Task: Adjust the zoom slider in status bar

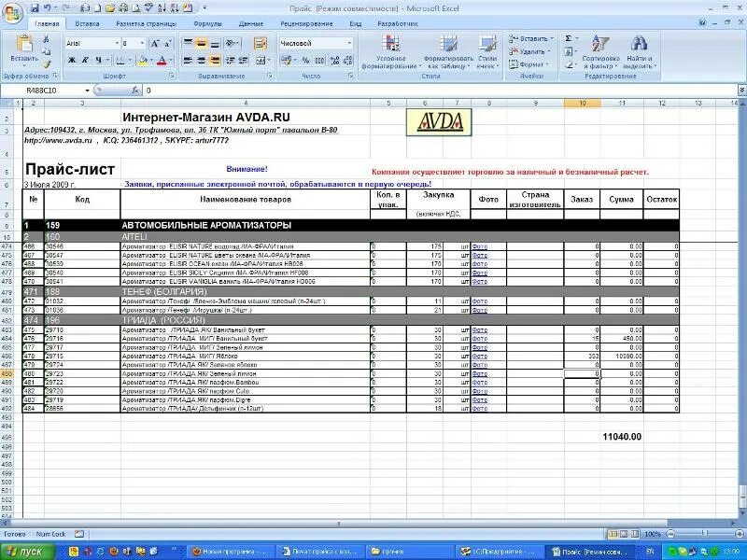Action: [704, 534]
